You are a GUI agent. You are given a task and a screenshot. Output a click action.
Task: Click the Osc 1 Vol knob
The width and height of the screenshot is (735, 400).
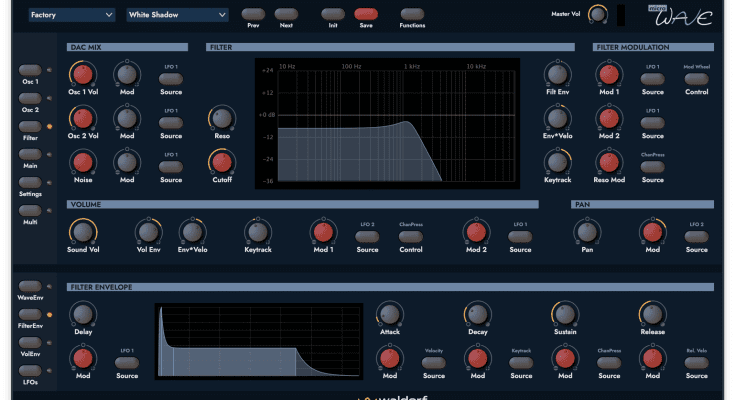tap(82, 73)
